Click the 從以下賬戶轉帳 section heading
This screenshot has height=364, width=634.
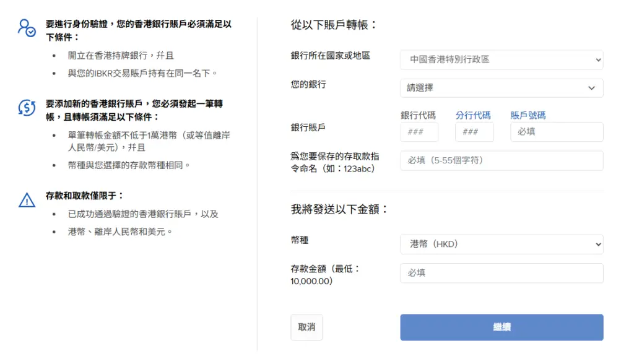tap(334, 25)
